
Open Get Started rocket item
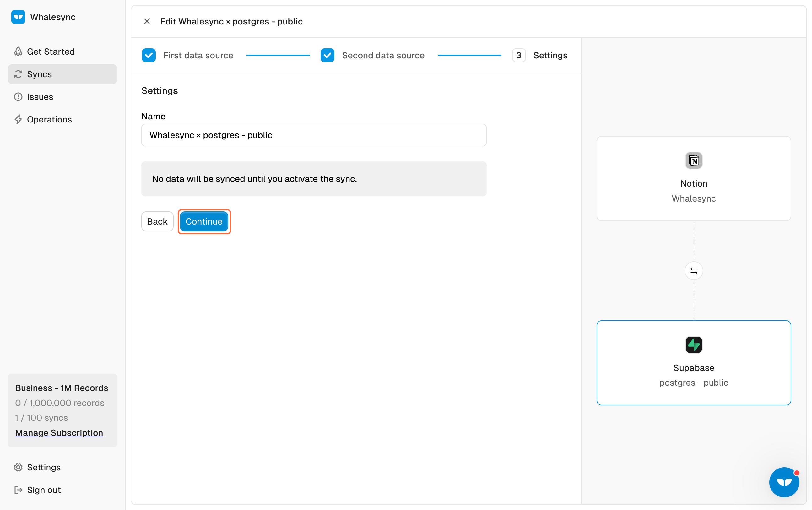pos(51,52)
